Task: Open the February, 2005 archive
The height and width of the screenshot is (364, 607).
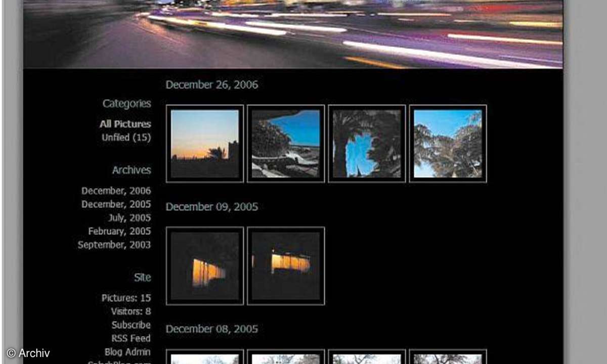Action: pyautogui.click(x=119, y=231)
